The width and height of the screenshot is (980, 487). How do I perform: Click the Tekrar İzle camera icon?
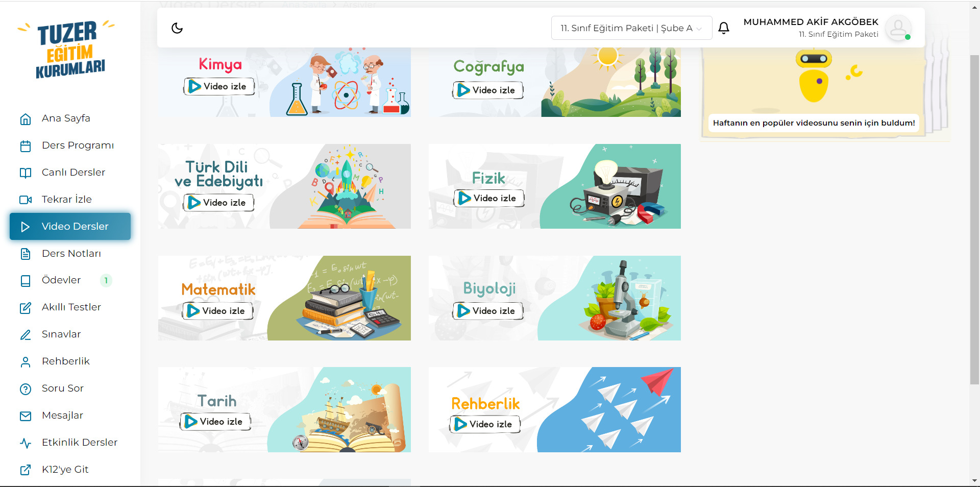coord(26,200)
